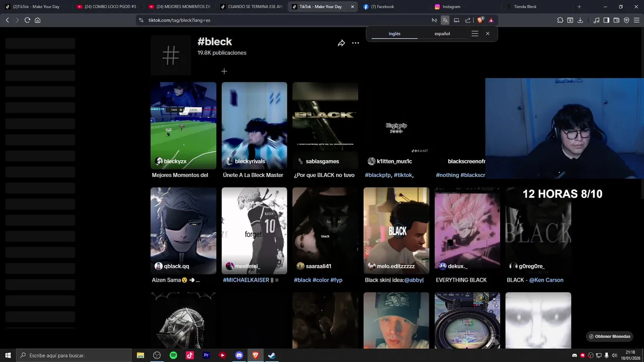Open the three-dots more options menu
Viewport: 644px width, 362px height.
(355, 43)
